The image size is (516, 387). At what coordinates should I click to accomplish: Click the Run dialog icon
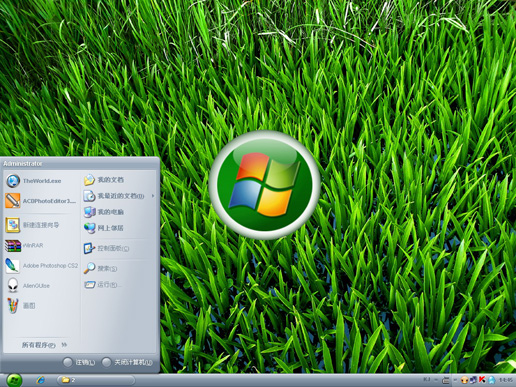89,285
